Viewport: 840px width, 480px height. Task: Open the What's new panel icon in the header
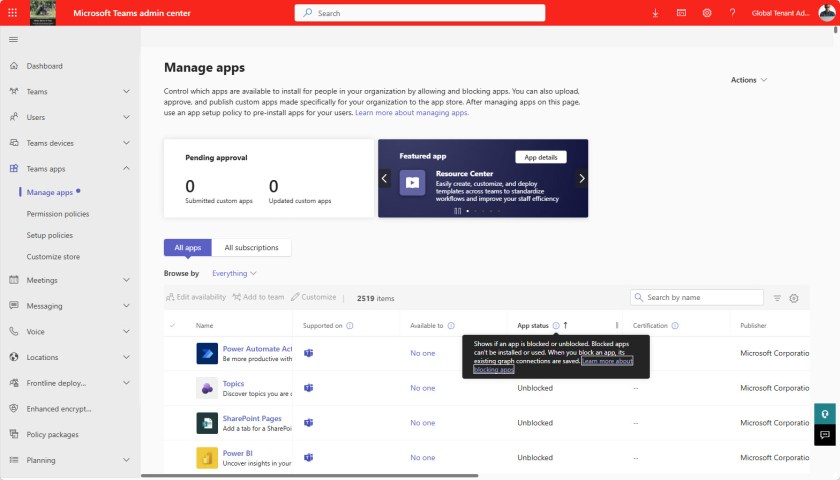(x=681, y=13)
